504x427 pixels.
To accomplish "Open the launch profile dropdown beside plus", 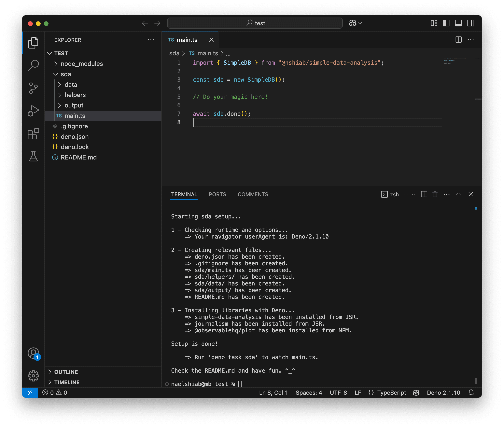I will click(413, 195).
